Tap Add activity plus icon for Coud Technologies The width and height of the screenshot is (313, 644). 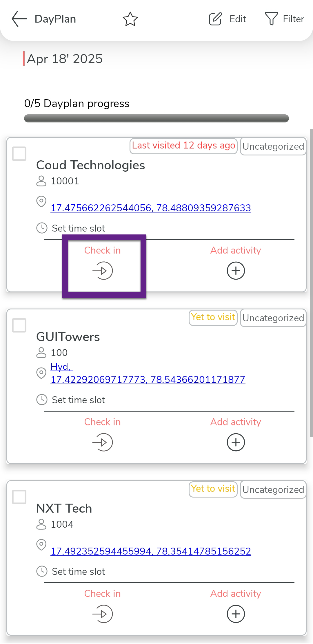pyautogui.click(x=236, y=271)
